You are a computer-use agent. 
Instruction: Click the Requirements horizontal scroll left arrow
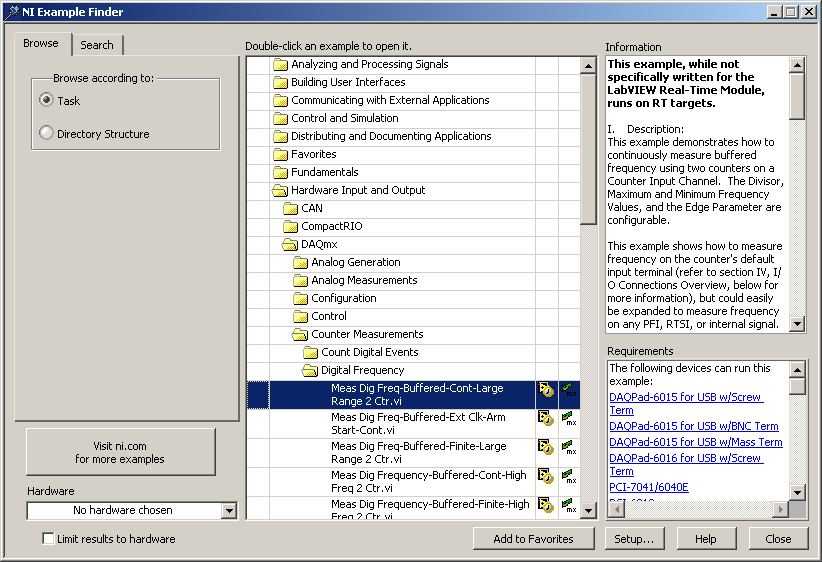click(616, 509)
